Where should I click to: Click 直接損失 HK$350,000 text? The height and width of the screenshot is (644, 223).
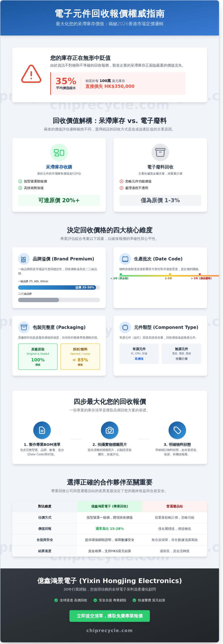coord(110,86)
